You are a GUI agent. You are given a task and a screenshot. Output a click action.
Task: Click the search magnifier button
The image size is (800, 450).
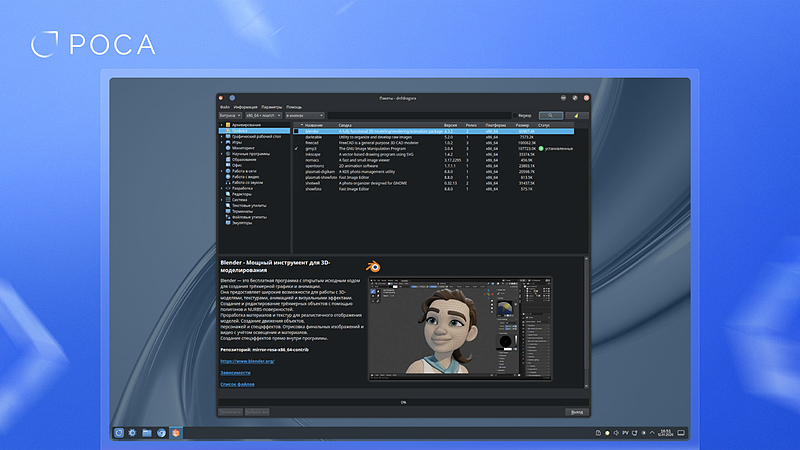coord(551,116)
